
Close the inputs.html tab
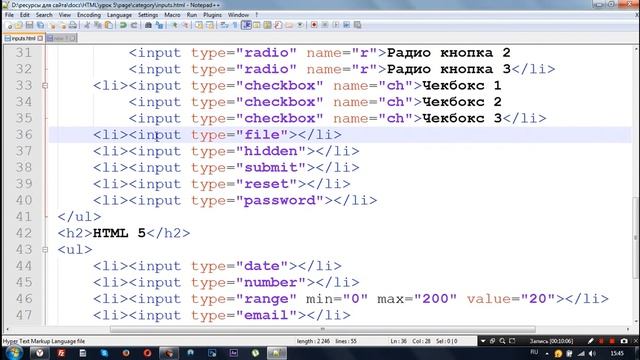coord(40,38)
